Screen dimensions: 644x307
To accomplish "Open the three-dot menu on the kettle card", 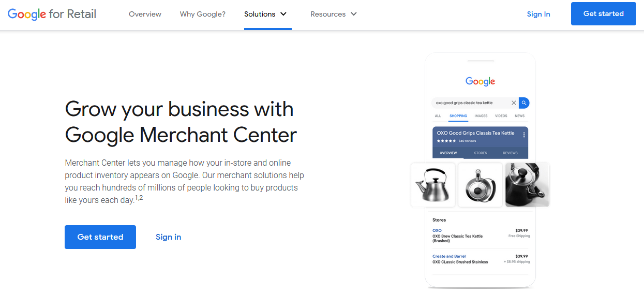I will click(x=524, y=135).
